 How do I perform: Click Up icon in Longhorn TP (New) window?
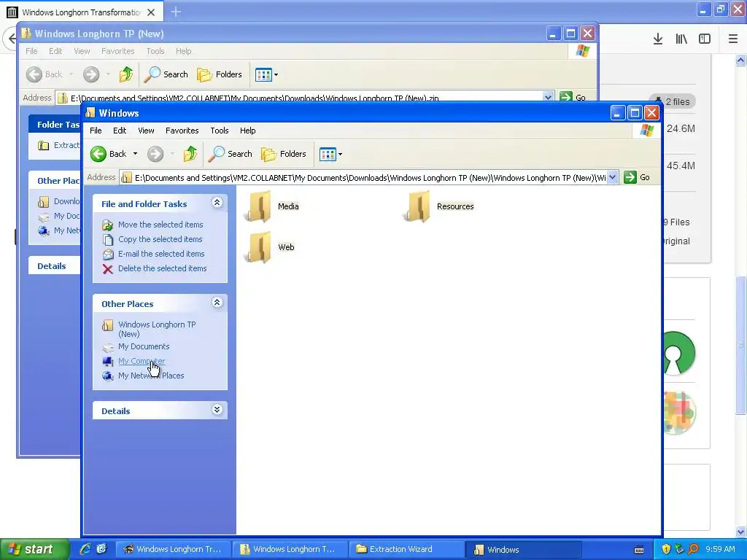coord(126,74)
